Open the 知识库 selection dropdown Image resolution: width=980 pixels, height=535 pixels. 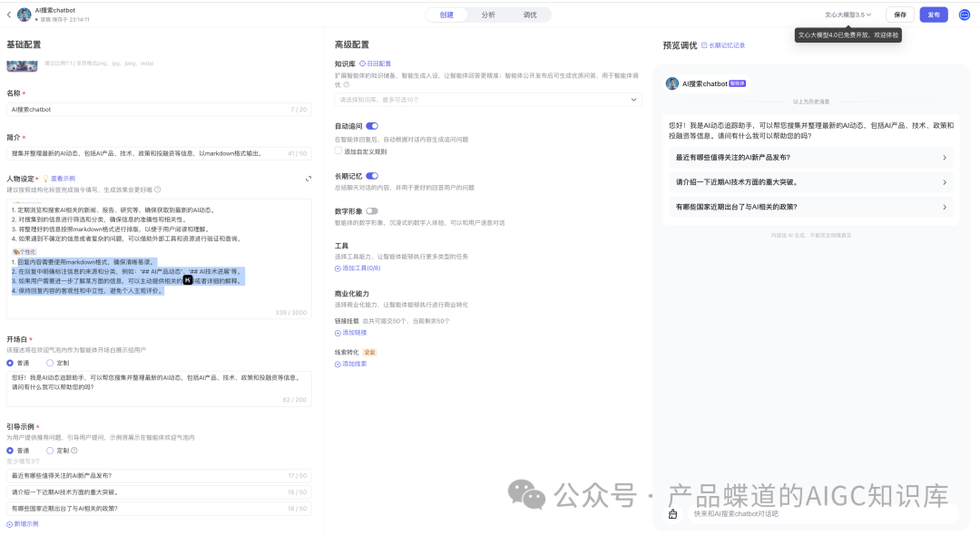point(488,99)
